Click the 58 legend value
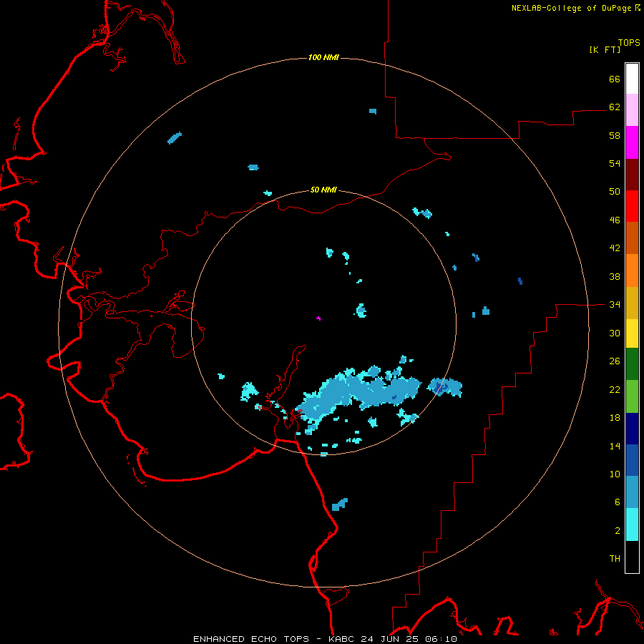Viewport: 644px width, 644px height. [615, 135]
